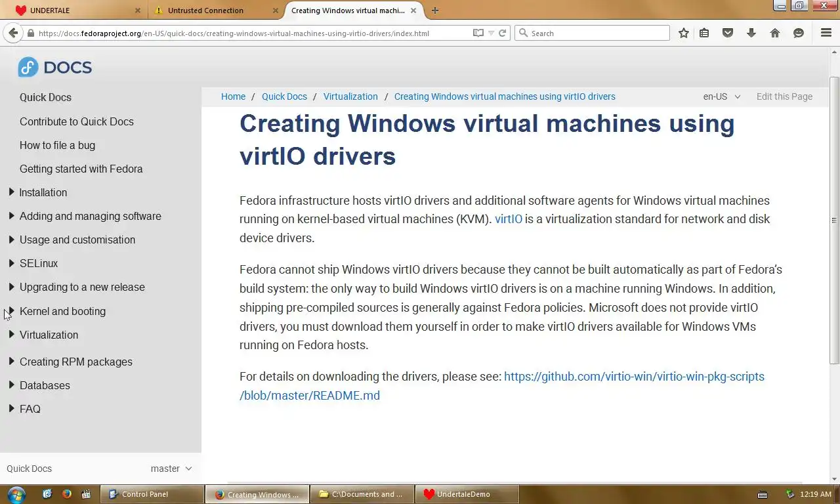The image size is (840, 504).
Task: Click the Edit this Page link
Action: coord(784,96)
